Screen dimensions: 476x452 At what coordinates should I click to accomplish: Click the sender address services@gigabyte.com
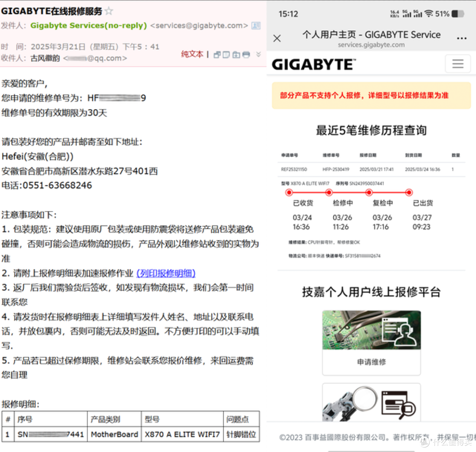(x=199, y=26)
